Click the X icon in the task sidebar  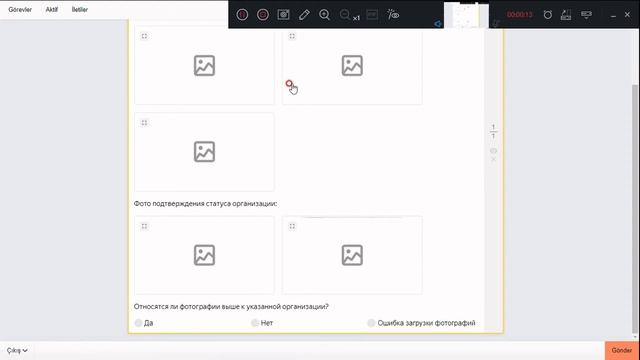click(x=493, y=160)
